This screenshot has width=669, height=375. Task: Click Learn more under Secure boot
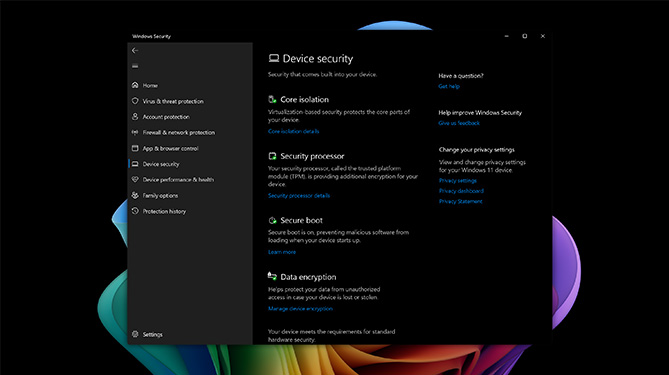coord(282,252)
